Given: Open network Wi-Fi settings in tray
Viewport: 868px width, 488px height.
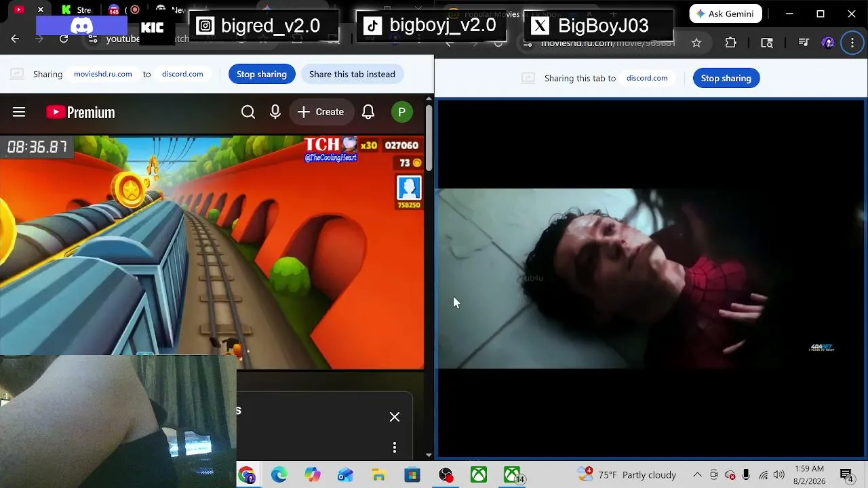Looking at the screenshot, I should [x=763, y=474].
